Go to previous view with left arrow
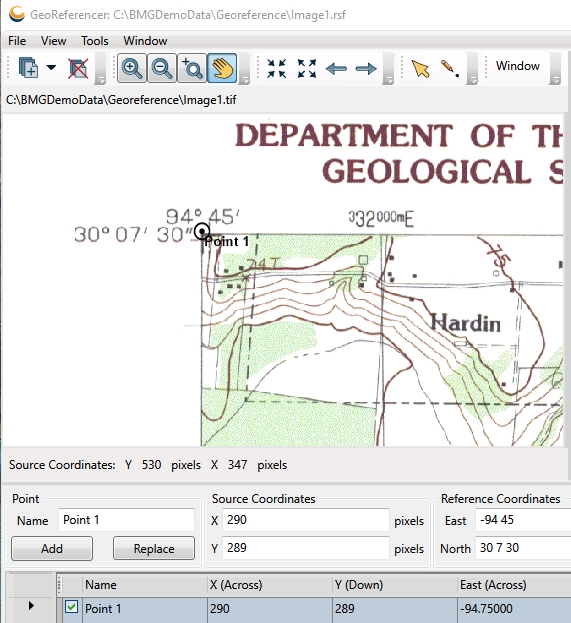This screenshot has width=571, height=623. tap(336, 69)
